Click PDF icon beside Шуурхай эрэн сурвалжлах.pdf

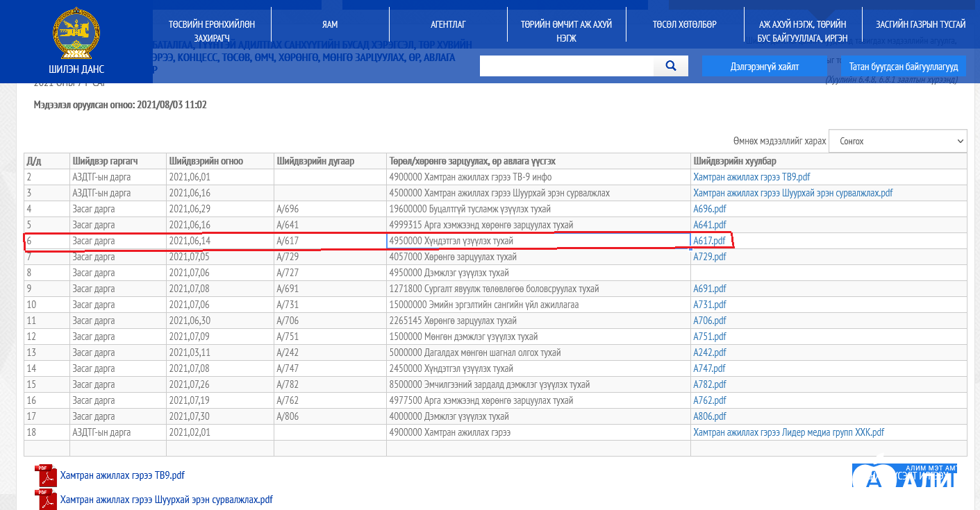(47, 500)
